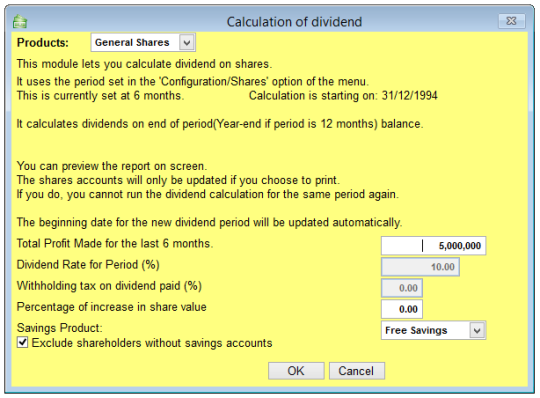540x398 pixels.
Task: Click 'Withholding tax on dividend paid (%)' label
Action: (x=109, y=286)
